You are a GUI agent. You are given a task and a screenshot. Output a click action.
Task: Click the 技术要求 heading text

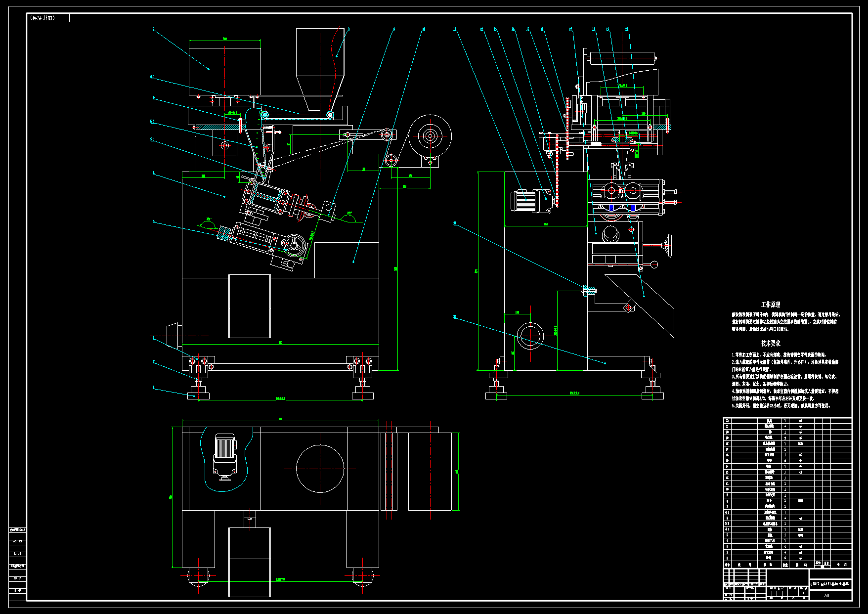(x=770, y=343)
